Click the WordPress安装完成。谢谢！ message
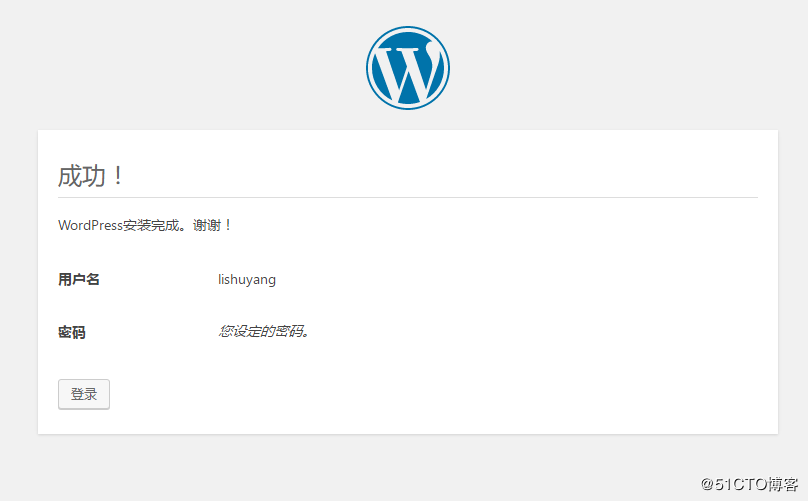The height and width of the screenshot is (501, 808). click(145, 225)
